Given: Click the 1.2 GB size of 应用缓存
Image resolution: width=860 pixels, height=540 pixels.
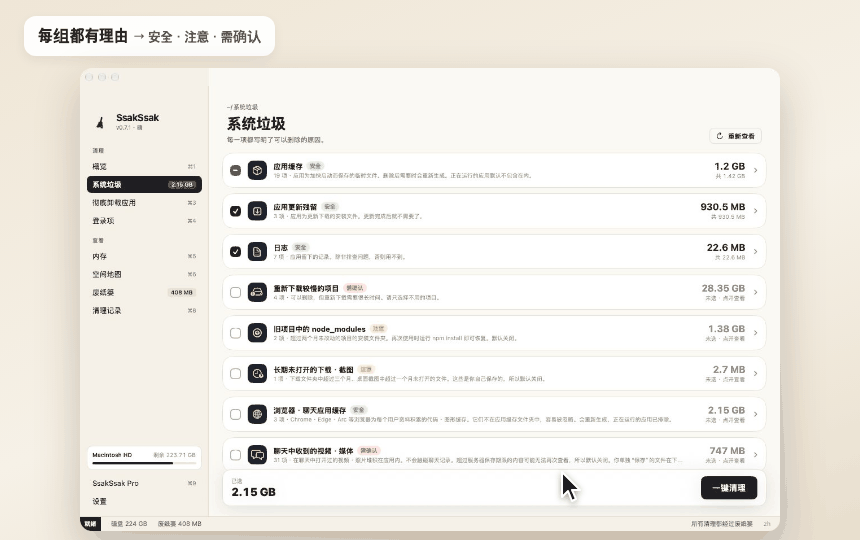Looking at the screenshot, I should pos(729,166).
